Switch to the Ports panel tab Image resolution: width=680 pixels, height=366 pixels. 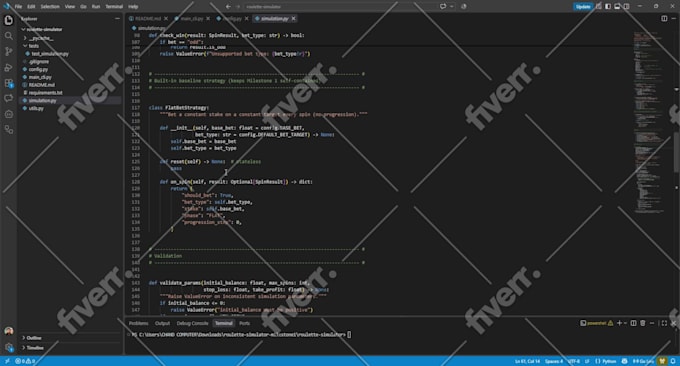(x=245, y=324)
